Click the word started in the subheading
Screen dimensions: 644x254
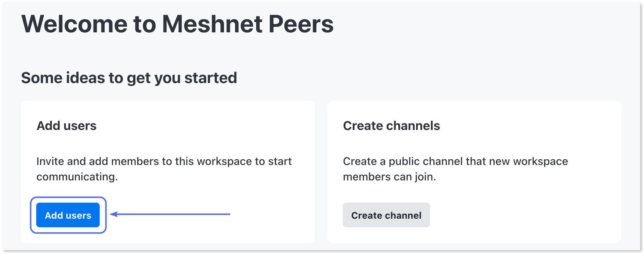click(x=211, y=78)
